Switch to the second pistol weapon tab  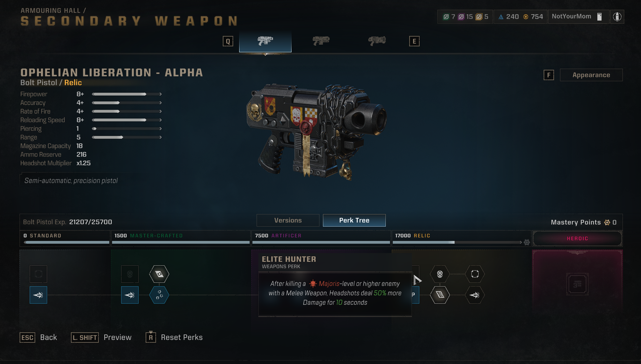tap(321, 41)
